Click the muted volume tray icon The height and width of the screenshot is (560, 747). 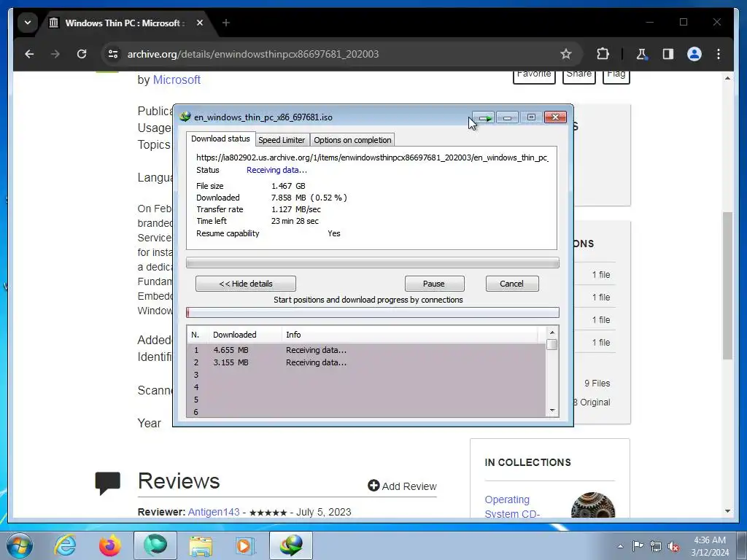pyautogui.click(x=673, y=546)
